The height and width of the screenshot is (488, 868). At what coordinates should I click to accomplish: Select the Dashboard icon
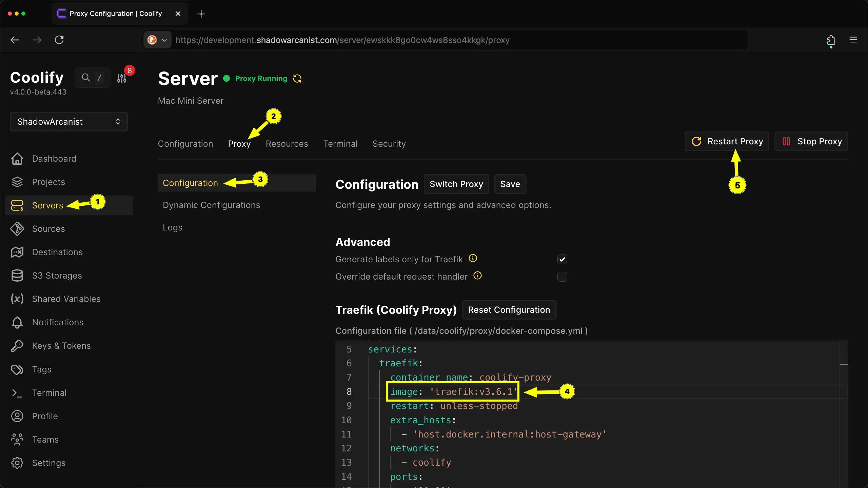pyautogui.click(x=17, y=158)
